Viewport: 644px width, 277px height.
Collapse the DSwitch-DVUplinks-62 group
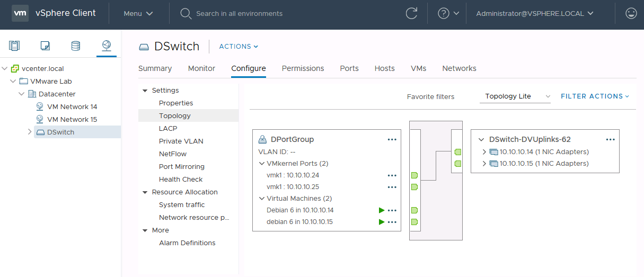tap(481, 140)
